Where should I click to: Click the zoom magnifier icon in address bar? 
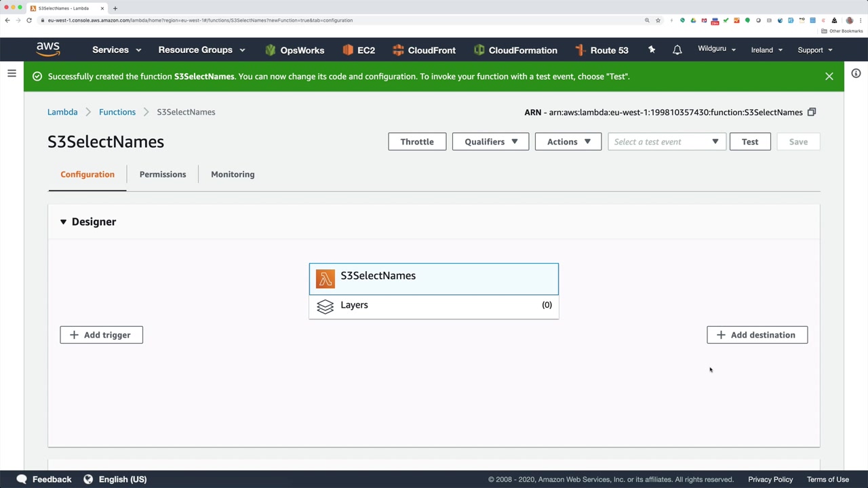point(647,20)
